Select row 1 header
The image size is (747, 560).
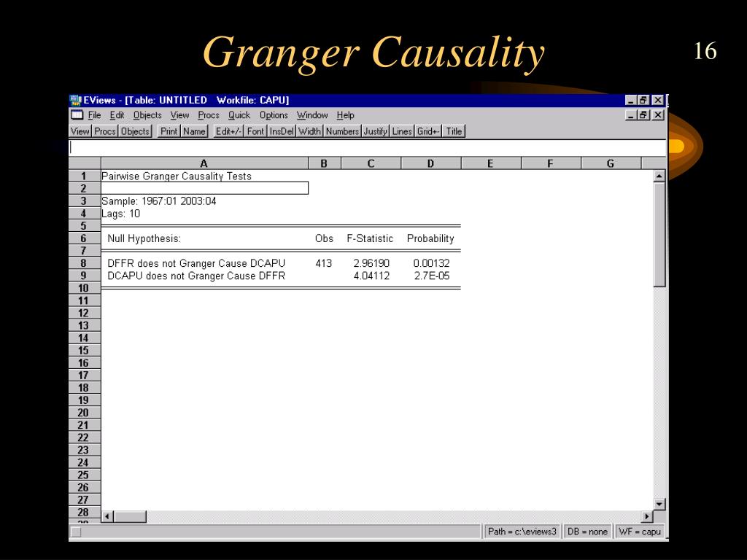(85, 176)
